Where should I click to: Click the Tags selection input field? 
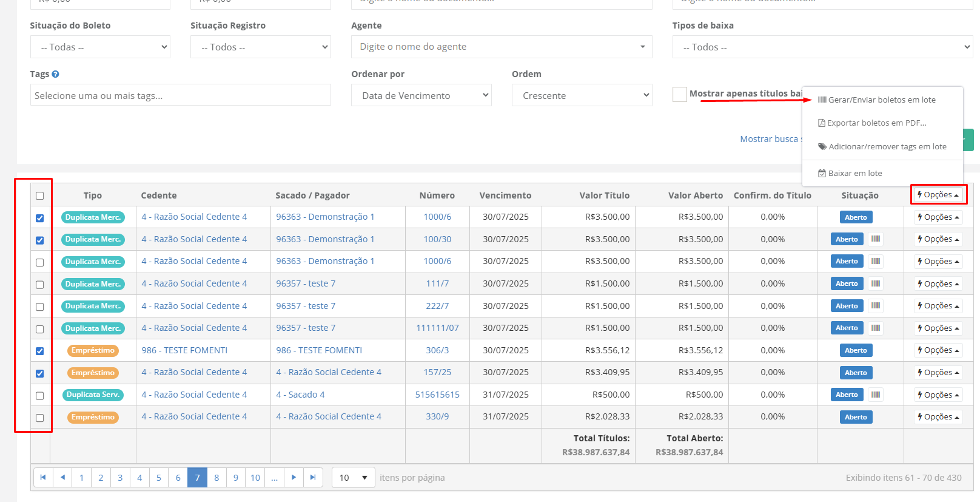coord(180,95)
